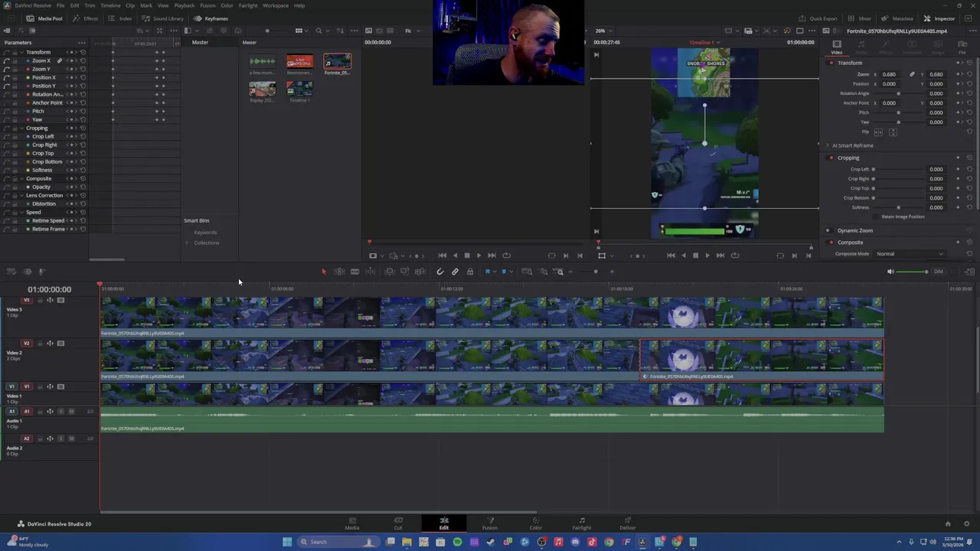Viewport: 980px width, 551px height.
Task: Toggle auto track selector on Video 2
Action: pyautogui.click(x=50, y=344)
